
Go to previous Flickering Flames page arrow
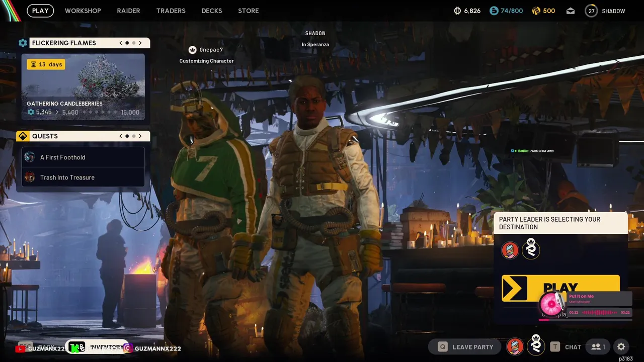pyautogui.click(x=121, y=43)
